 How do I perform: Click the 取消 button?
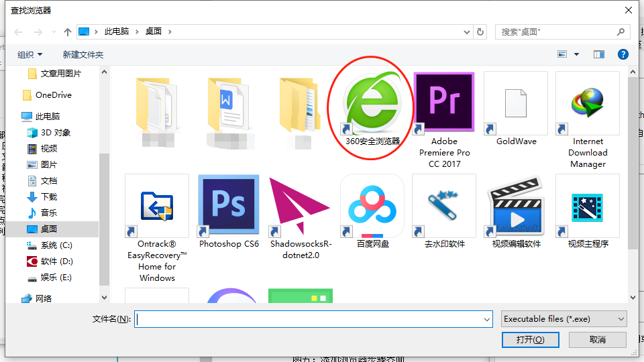coord(598,340)
